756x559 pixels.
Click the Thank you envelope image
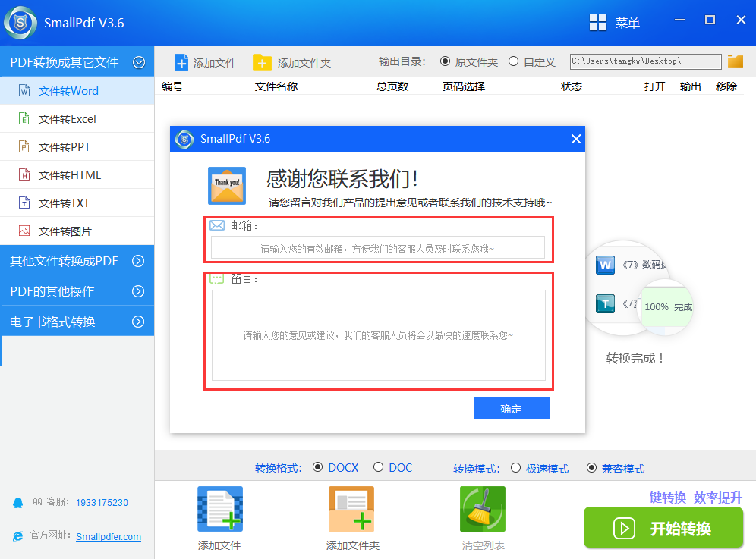tap(227, 186)
